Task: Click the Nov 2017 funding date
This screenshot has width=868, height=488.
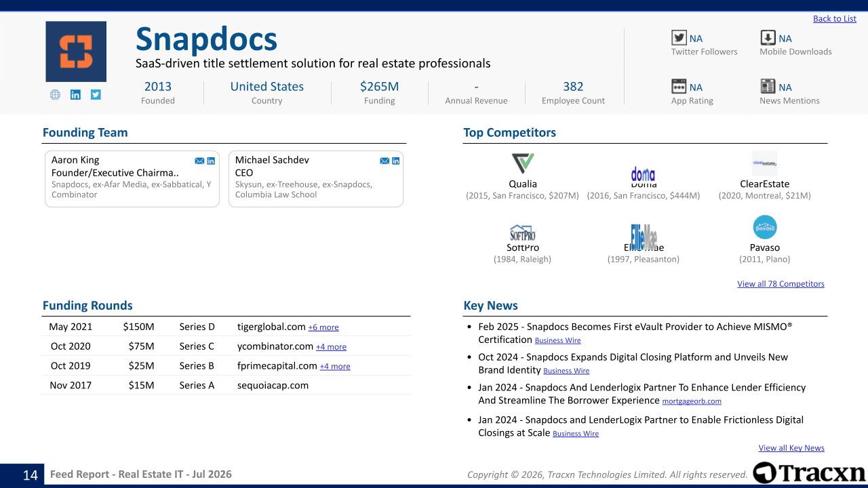Action: pyautogui.click(x=71, y=385)
